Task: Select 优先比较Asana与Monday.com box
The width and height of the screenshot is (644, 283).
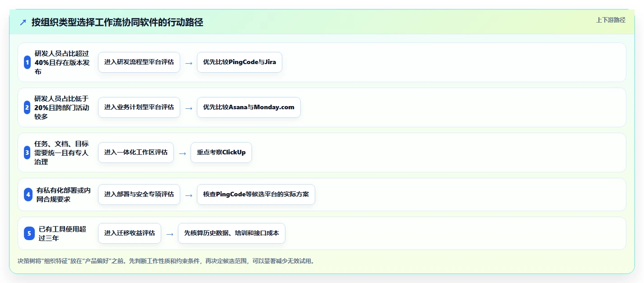Action: tap(249, 107)
